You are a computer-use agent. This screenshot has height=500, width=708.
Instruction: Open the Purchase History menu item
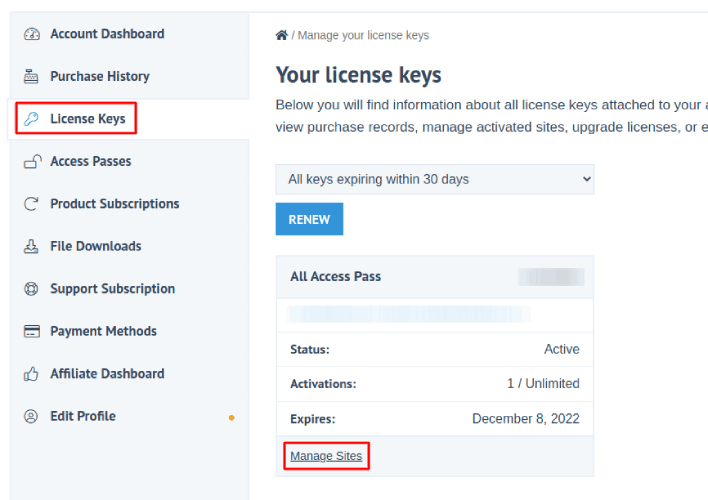[100, 76]
